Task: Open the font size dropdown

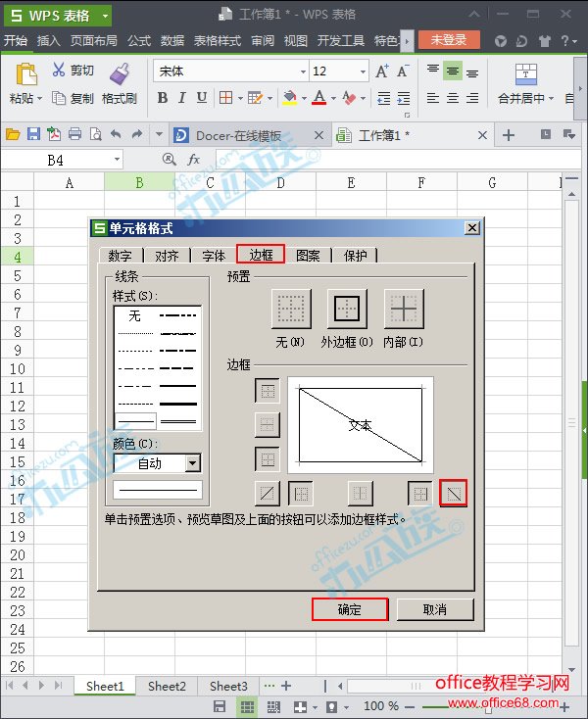Action: click(363, 72)
